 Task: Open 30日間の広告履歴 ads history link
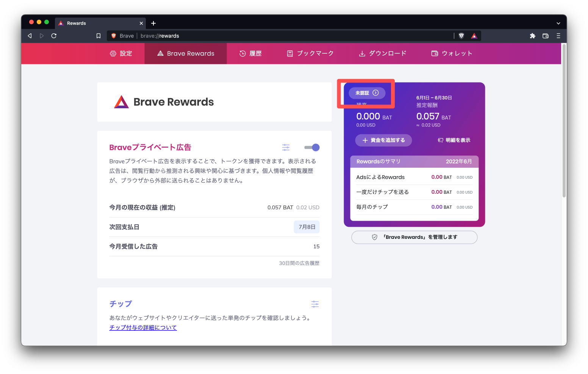299,263
